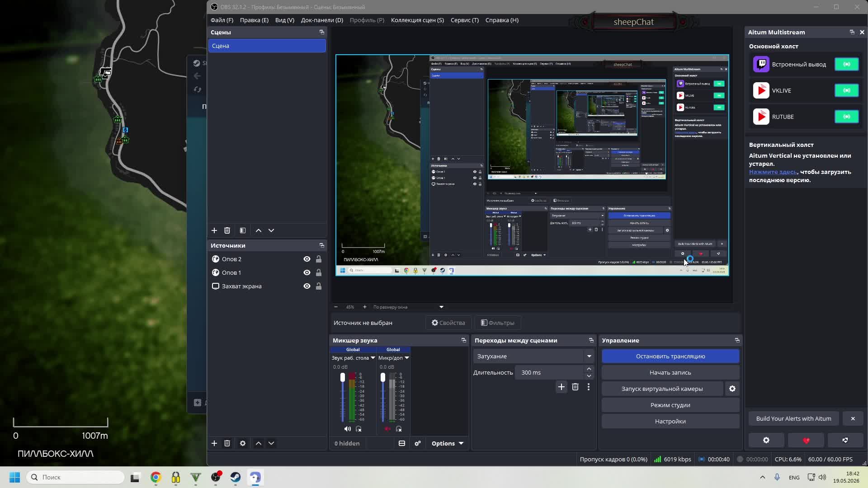Screen dimensions: 868x488
Task: Open the Док-панели (D) menu
Action: pos(322,20)
